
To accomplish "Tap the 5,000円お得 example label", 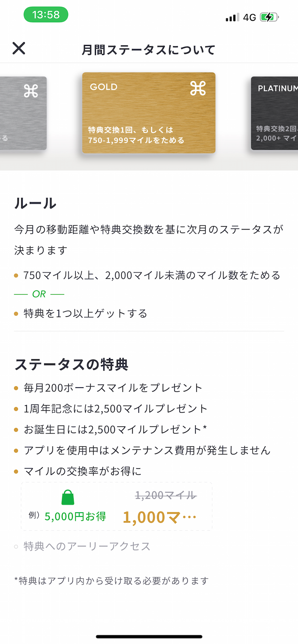I will click(74, 516).
